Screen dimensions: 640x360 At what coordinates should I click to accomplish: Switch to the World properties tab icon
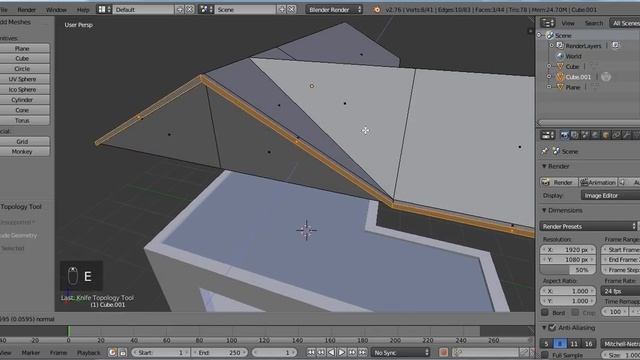(x=596, y=135)
